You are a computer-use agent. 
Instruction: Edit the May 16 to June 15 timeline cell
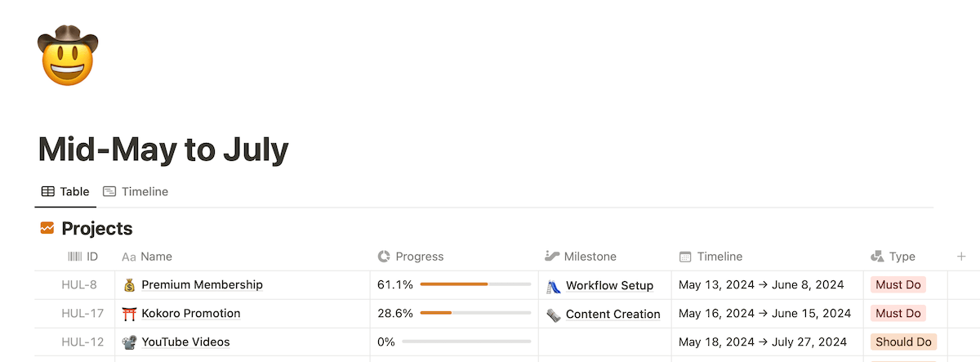(x=768, y=314)
